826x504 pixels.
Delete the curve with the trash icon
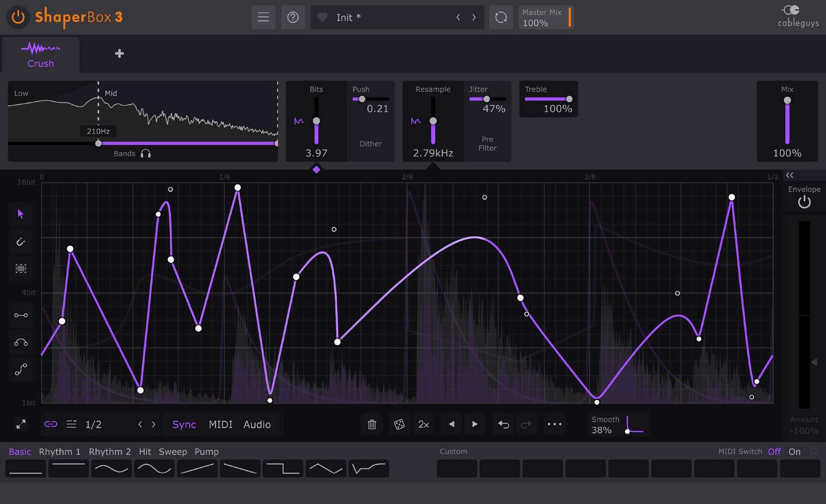[372, 424]
